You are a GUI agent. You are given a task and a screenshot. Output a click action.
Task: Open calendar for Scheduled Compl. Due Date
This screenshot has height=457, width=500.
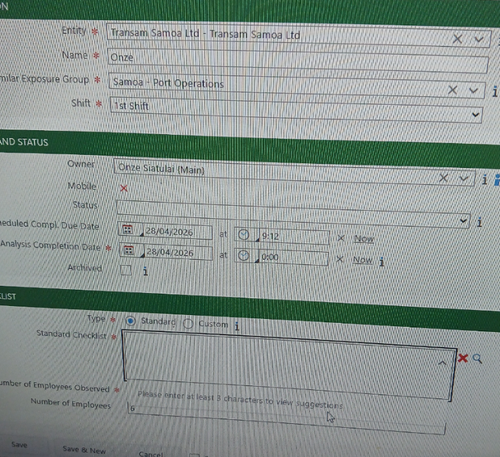click(x=128, y=229)
